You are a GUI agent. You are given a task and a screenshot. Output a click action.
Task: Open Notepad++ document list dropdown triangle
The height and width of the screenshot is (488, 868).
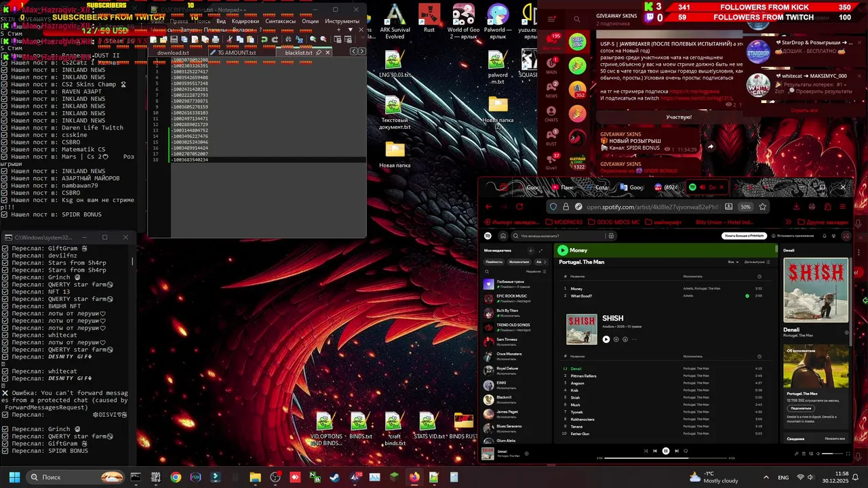pos(351,30)
